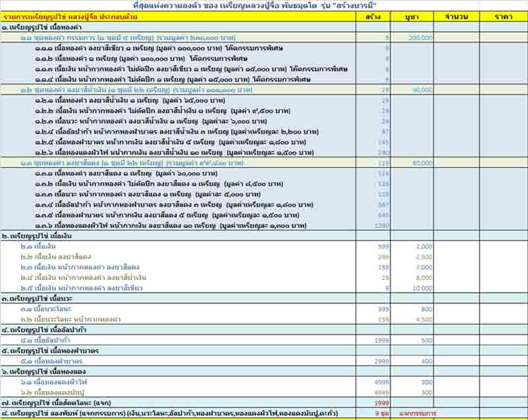Click the red แจกกรรมการ cell
The width and height of the screenshot is (528, 420).
point(418,414)
